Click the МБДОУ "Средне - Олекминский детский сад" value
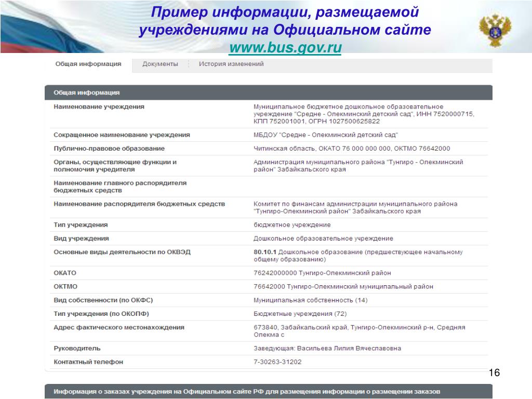Viewport: 532px width, 399px height. (326, 135)
